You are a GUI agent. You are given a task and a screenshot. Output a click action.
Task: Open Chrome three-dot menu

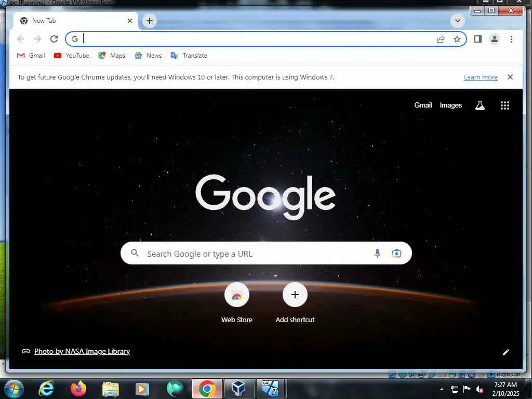tap(511, 39)
